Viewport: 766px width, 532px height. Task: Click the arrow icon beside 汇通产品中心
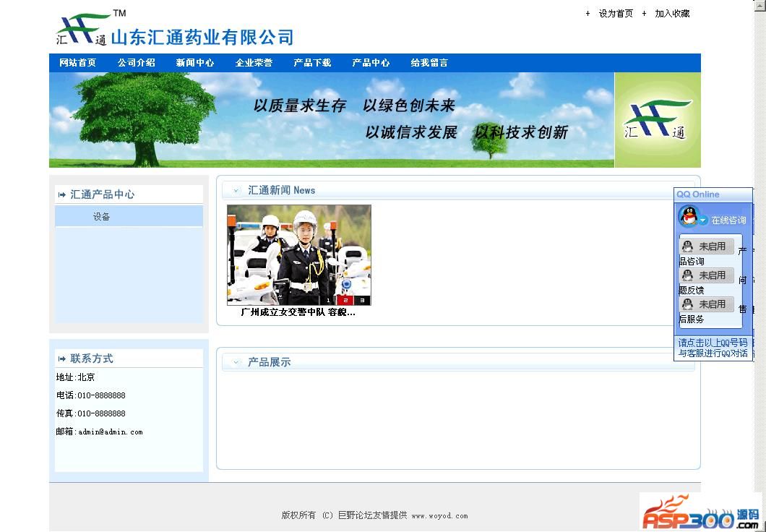tap(61, 195)
